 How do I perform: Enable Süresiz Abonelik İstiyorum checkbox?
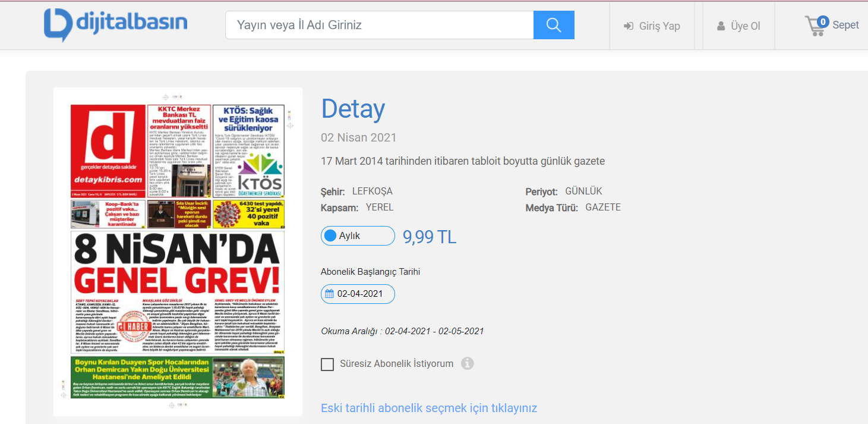coord(327,364)
